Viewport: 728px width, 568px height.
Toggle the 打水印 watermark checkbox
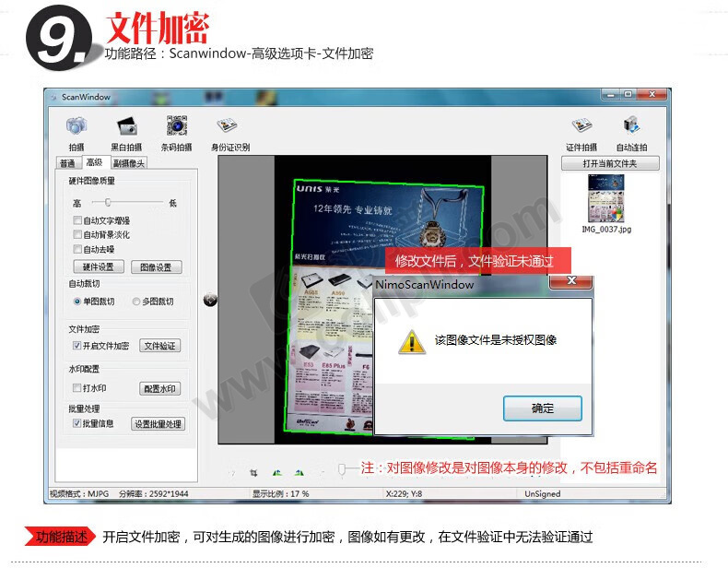tap(77, 388)
